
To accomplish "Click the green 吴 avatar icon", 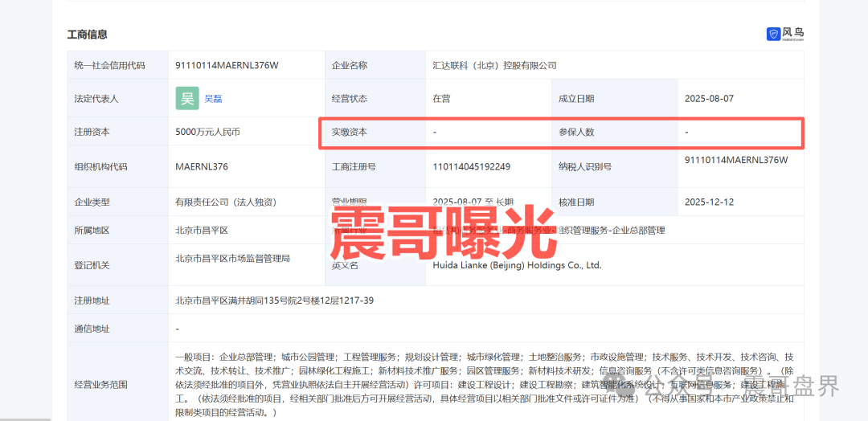I will tap(187, 98).
